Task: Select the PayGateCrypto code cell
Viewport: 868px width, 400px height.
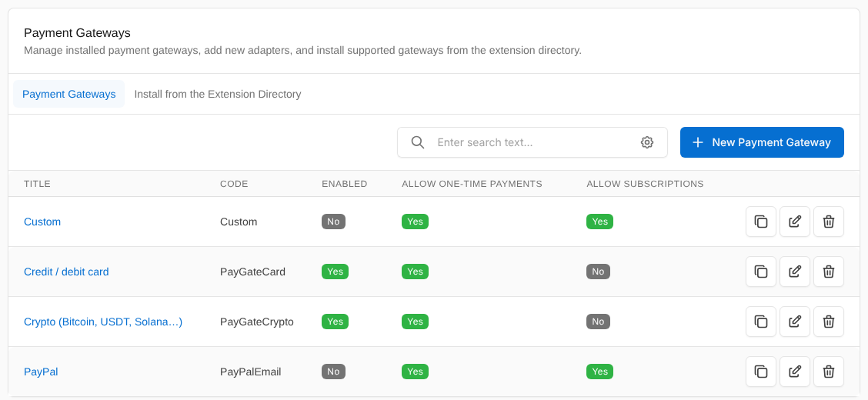Action: click(257, 322)
